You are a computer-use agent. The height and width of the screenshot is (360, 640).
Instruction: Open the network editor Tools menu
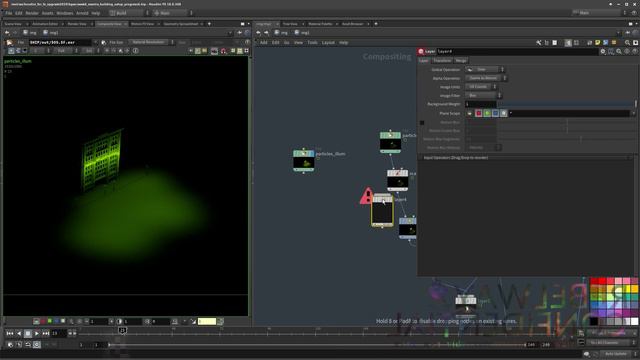[312, 42]
